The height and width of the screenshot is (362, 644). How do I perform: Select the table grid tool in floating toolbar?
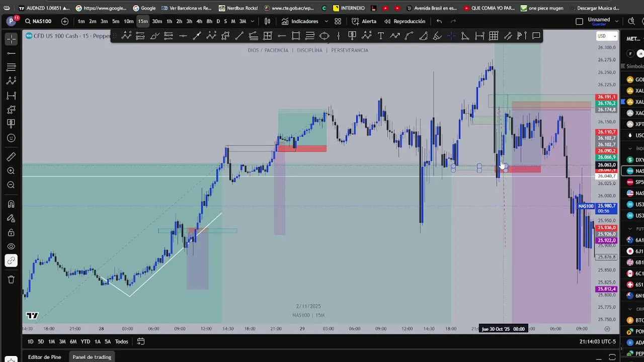tap(494, 36)
